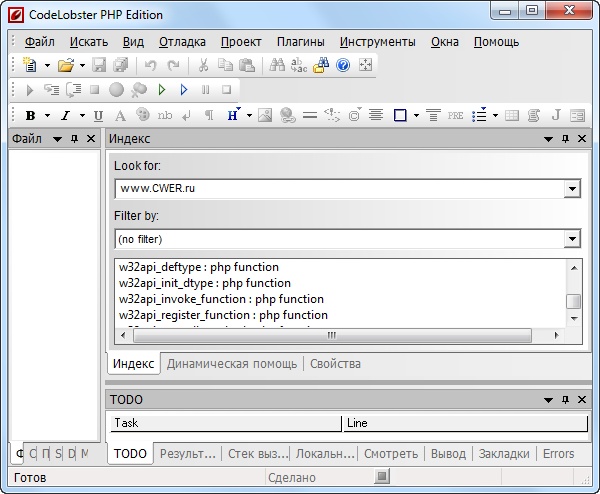600x494 pixels.
Task: Switch to the Динамическая помощь tab
Action: point(231,363)
